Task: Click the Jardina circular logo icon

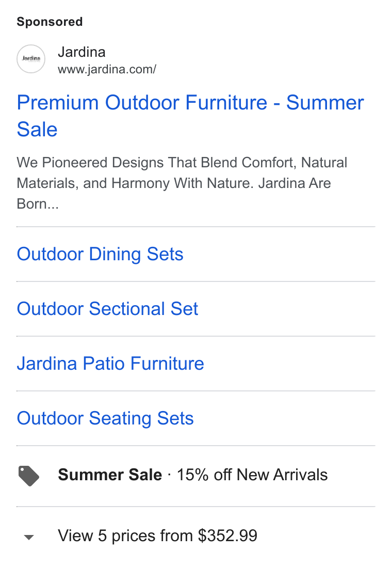Action: click(x=31, y=59)
